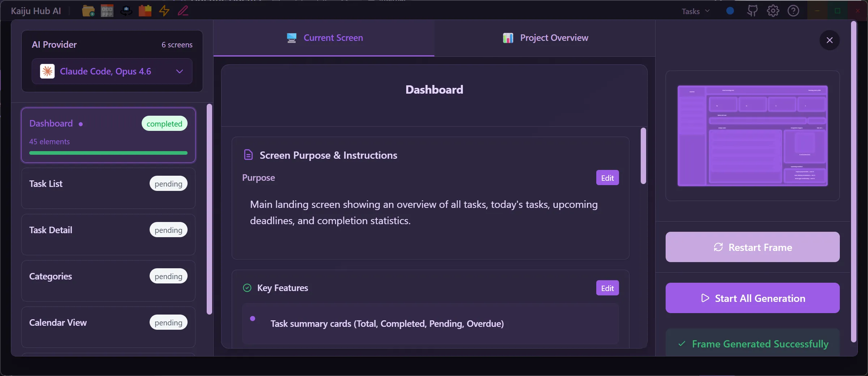Click the '6 screens' count label
The width and height of the screenshot is (868, 376).
click(177, 45)
